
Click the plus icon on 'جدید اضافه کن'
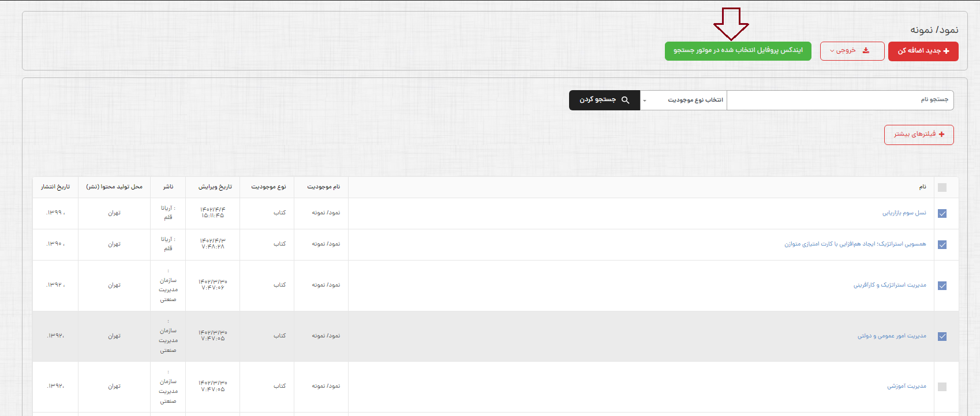pos(946,51)
